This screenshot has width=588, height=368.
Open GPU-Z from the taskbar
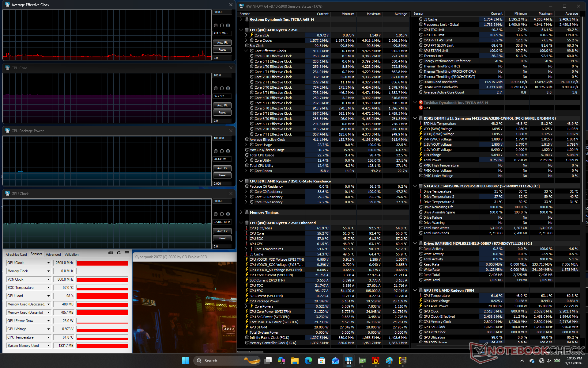[362, 361]
